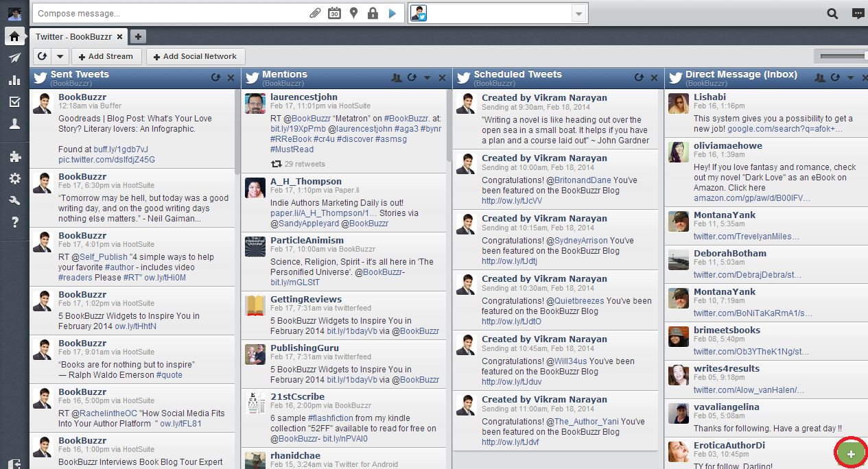Click the #MustRead hashtag
The image size is (868, 469).
coord(292,149)
